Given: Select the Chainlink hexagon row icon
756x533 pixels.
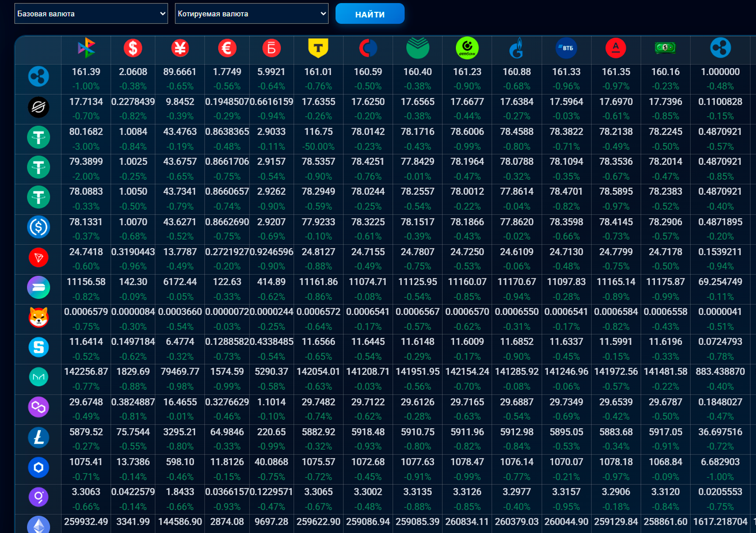Looking at the screenshot, I should point(39,468).
